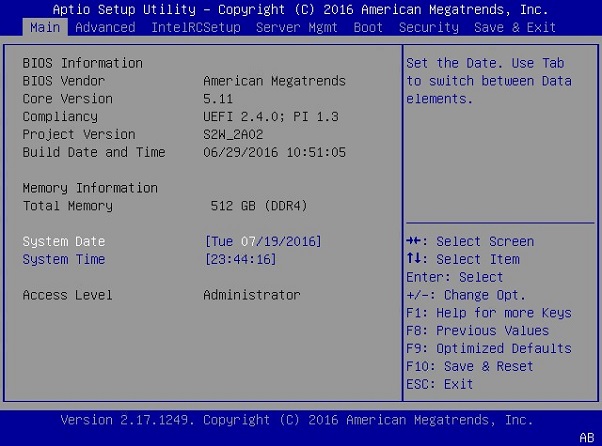602x446 pixels.
Task: Click the System Time value field
Action: pyautogui.click(x=241, y=259)
